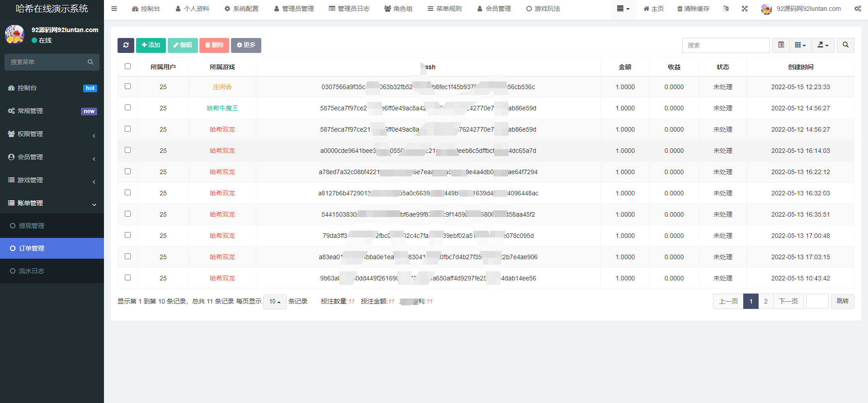This screenshot has height=403, width=868.
Task: Expand the 权限管理 sidebar menu
Action: [x=52, y=134]
